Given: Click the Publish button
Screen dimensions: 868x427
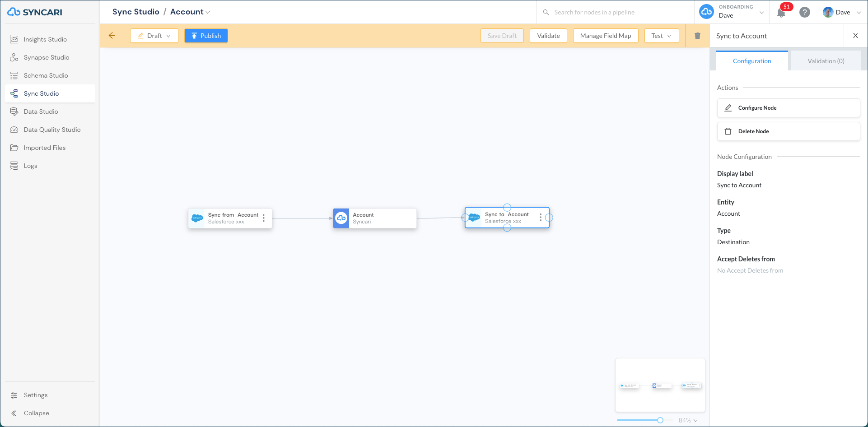Looking at the screenshot, I should pyautogui.click(x=206, y=36).
